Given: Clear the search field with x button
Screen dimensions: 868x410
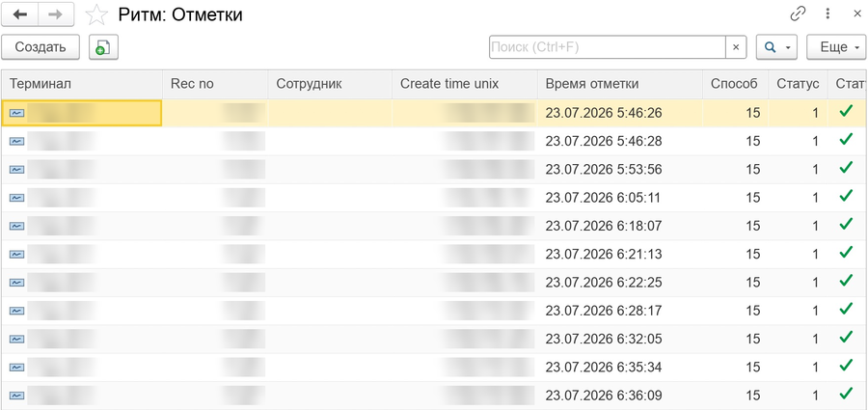Looking at the screenshot, I should tap(736, 47).
